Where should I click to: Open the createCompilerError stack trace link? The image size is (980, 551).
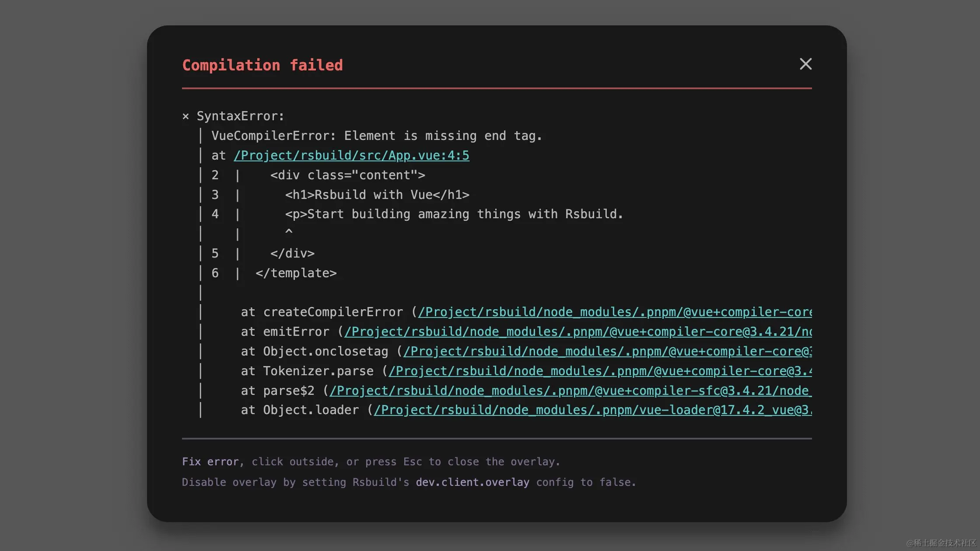[x=612, y=312]
